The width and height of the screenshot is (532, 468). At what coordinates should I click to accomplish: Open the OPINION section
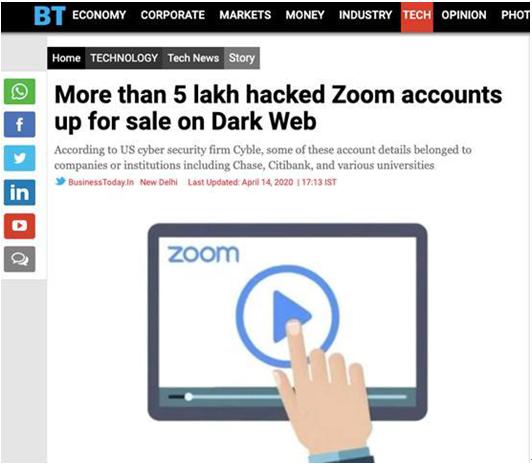tap(464, 15)
